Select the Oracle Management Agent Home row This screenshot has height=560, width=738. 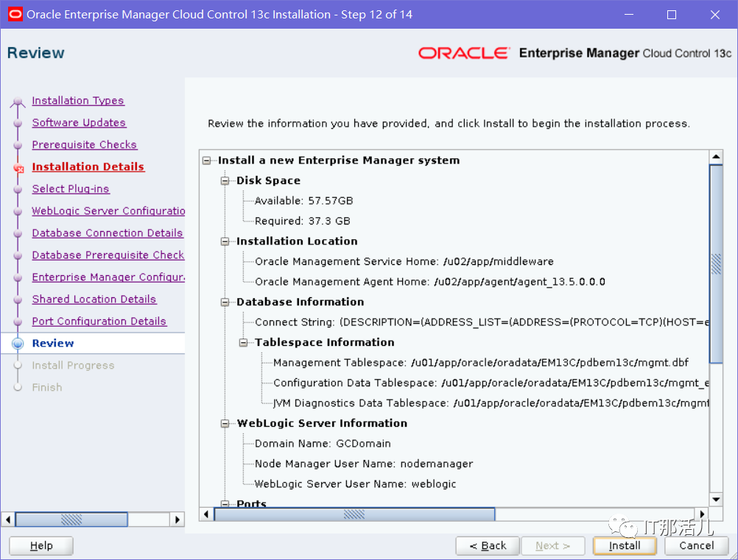tap(430, 282)
